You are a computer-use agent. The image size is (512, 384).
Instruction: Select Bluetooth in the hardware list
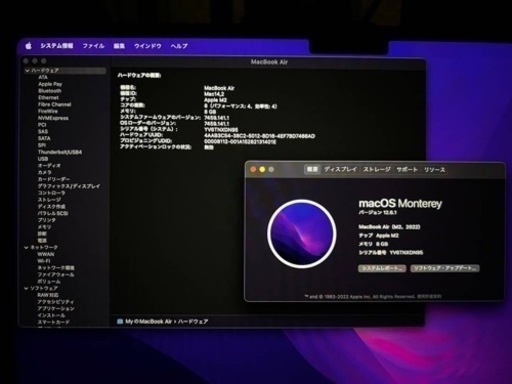50,91
